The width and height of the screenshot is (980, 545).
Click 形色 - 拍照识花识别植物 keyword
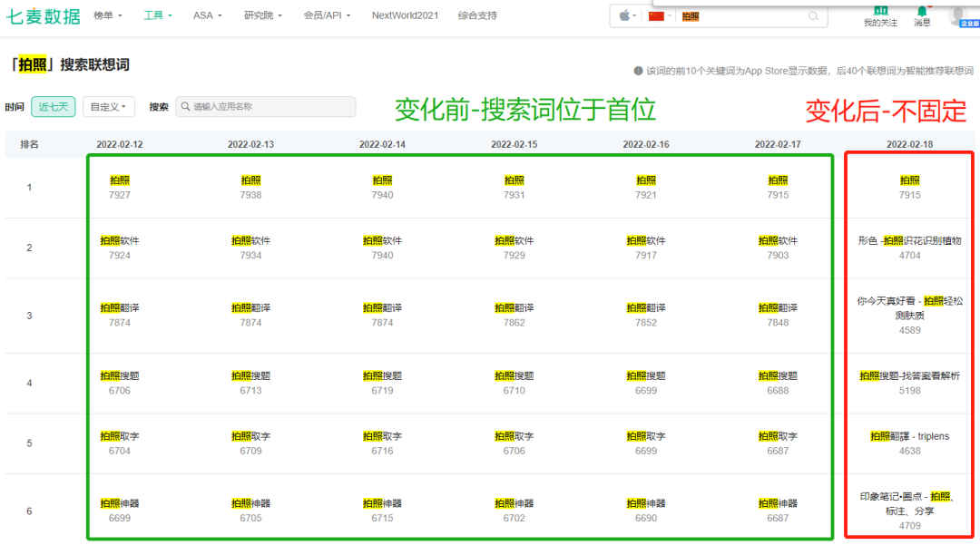pos(909,241)
